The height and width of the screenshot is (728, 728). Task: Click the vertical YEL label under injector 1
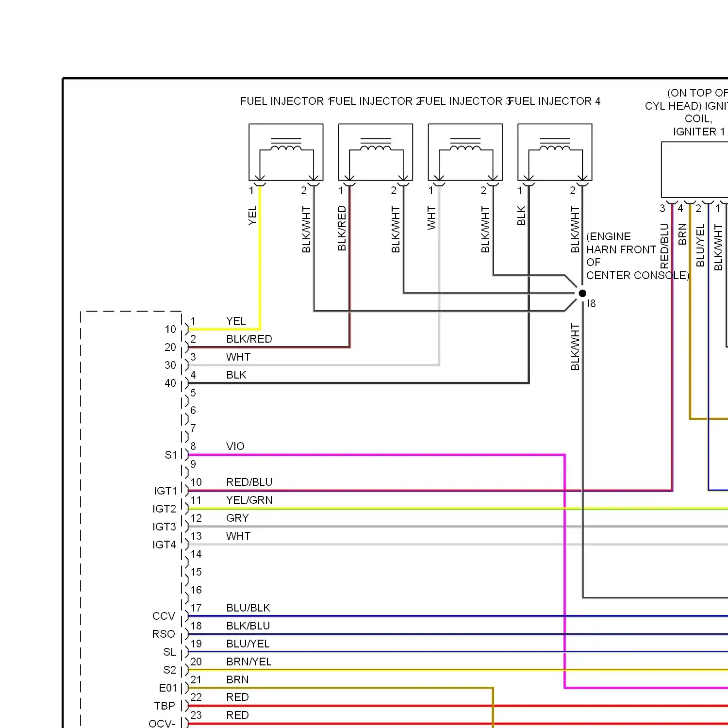pyautogui.click(x=252, y=215)
